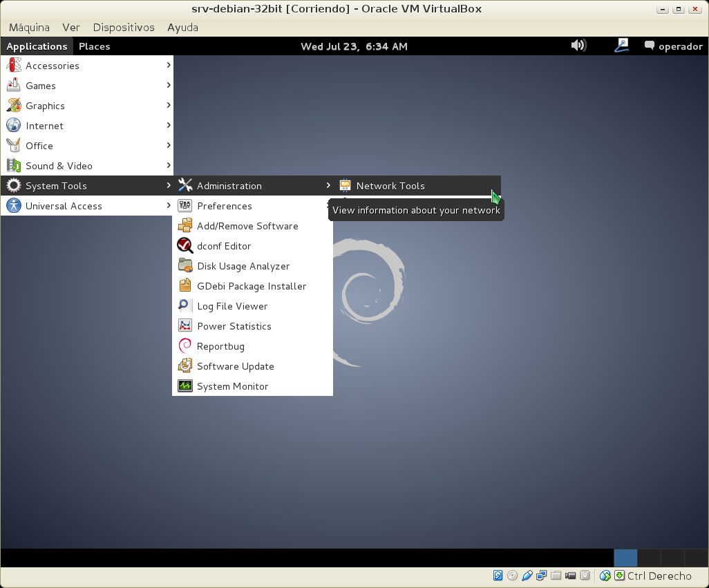Expand the Internet submenu arrow
This screenshot has width=709, height=588.
click(169, 126)
